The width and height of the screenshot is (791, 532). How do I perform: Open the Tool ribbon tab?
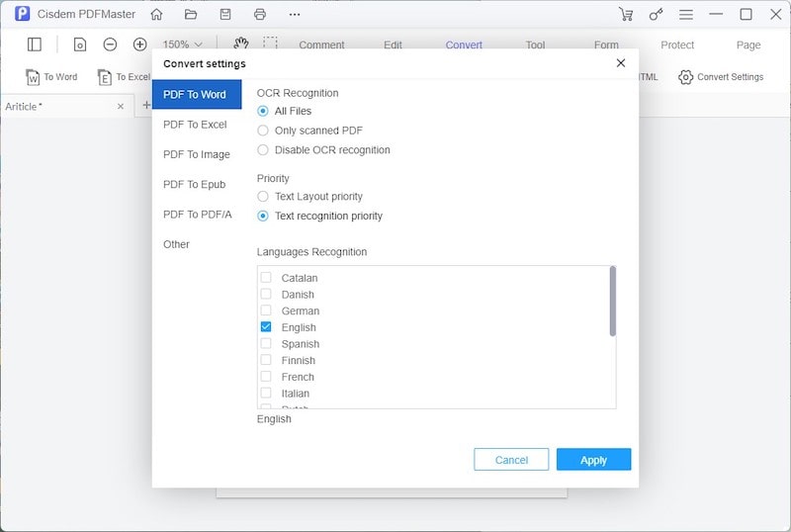[535, 44]
